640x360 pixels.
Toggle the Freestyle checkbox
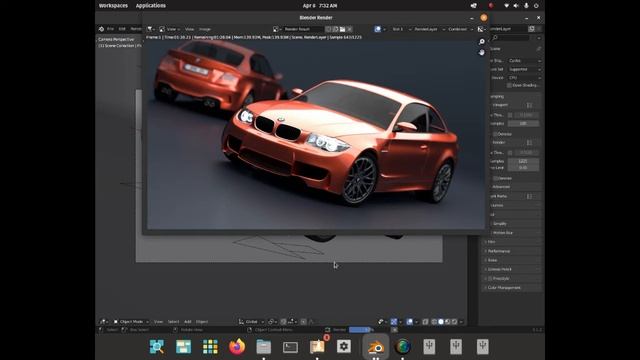490,278
